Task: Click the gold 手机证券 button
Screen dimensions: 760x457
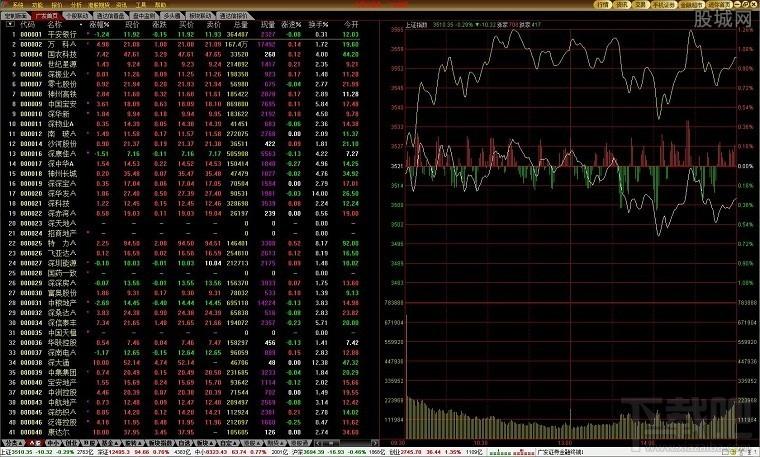Action: point(664,4)
